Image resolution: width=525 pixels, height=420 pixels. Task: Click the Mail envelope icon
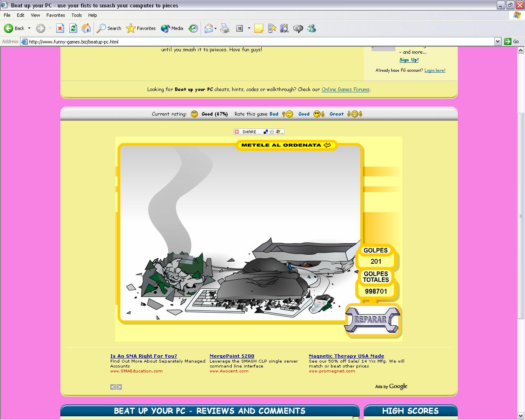[209, 28]
